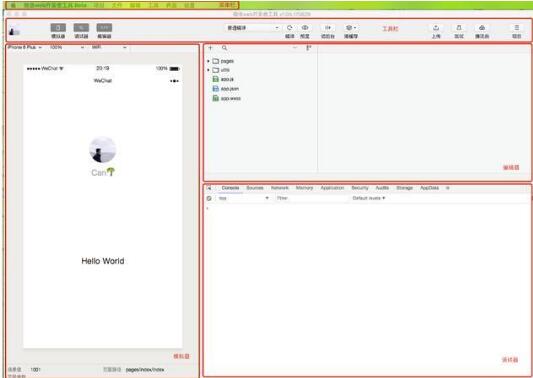Click the plus icon to add file
The height and width of the screenshot is (378, 533).
click(210, 48)
